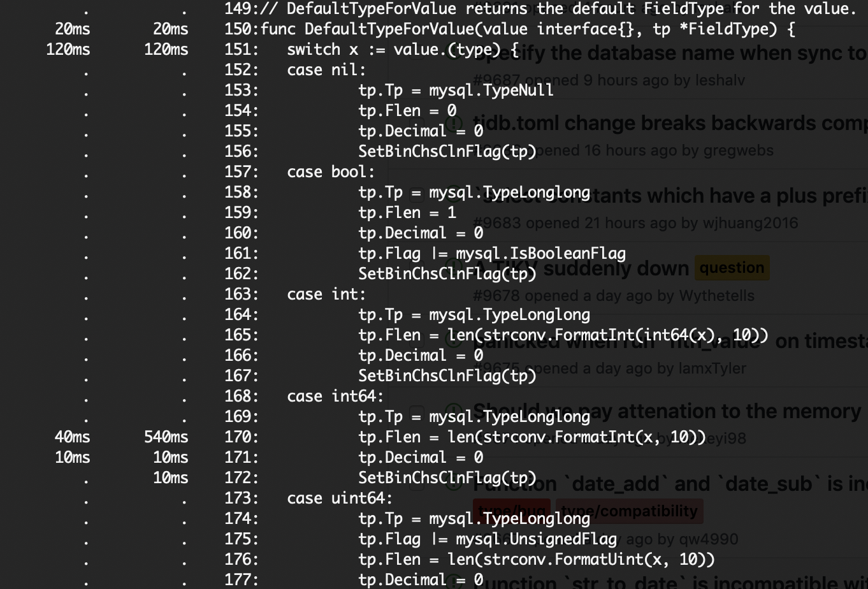Click the 'tp.Flen = 0' line 154

[x=407, y=111]
